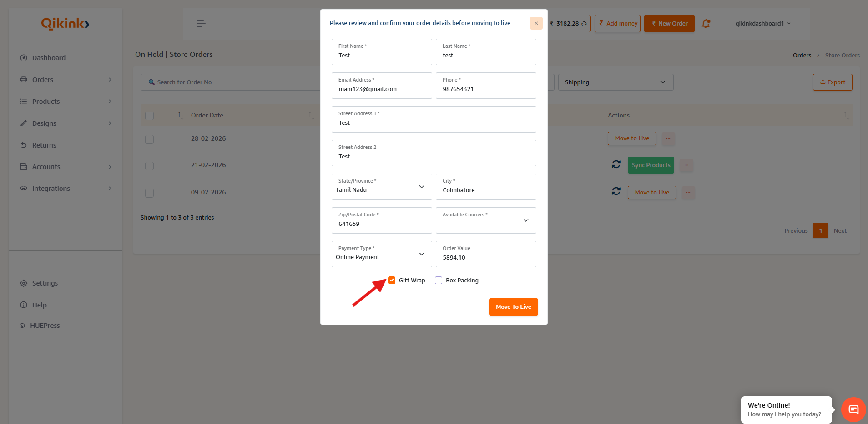
Task: Click the Zip/Postal Code field
Action: click(x=381, y=224)
